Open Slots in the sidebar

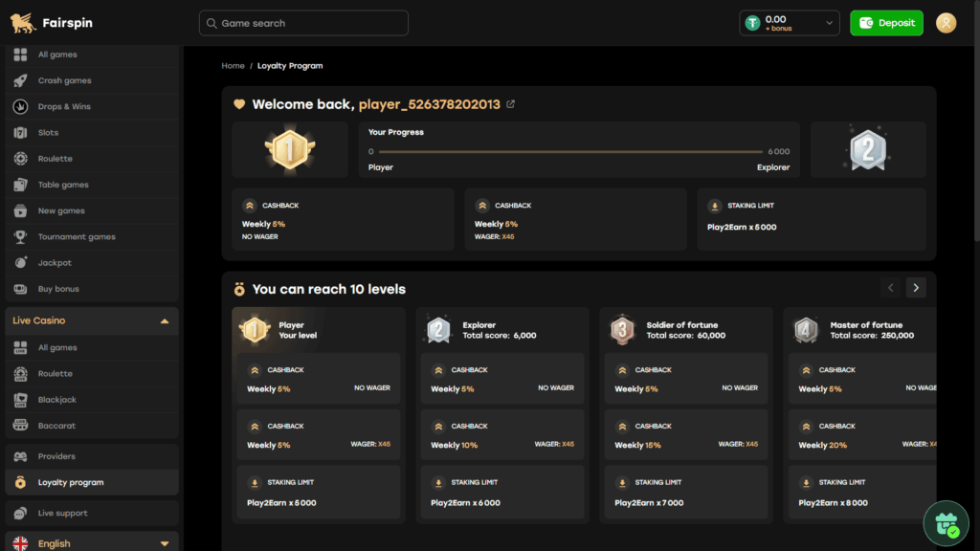pyautogui.click(x=48, y=133)
